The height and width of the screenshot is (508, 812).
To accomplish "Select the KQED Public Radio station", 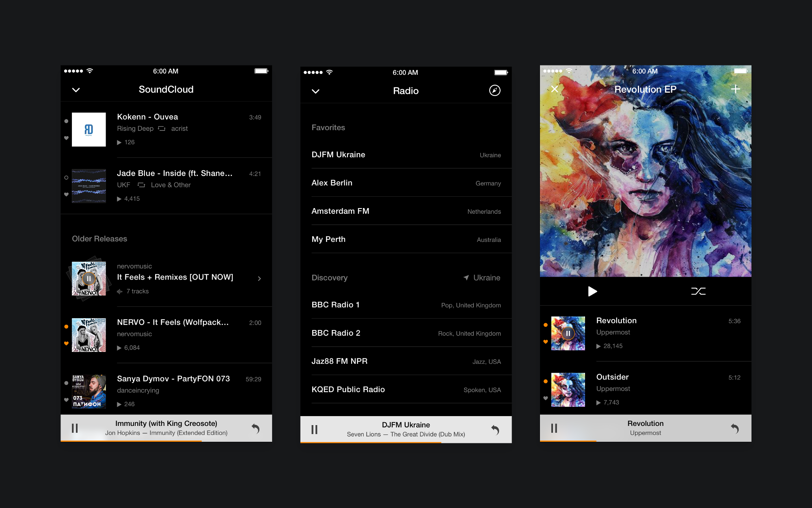I will point(406,389).
